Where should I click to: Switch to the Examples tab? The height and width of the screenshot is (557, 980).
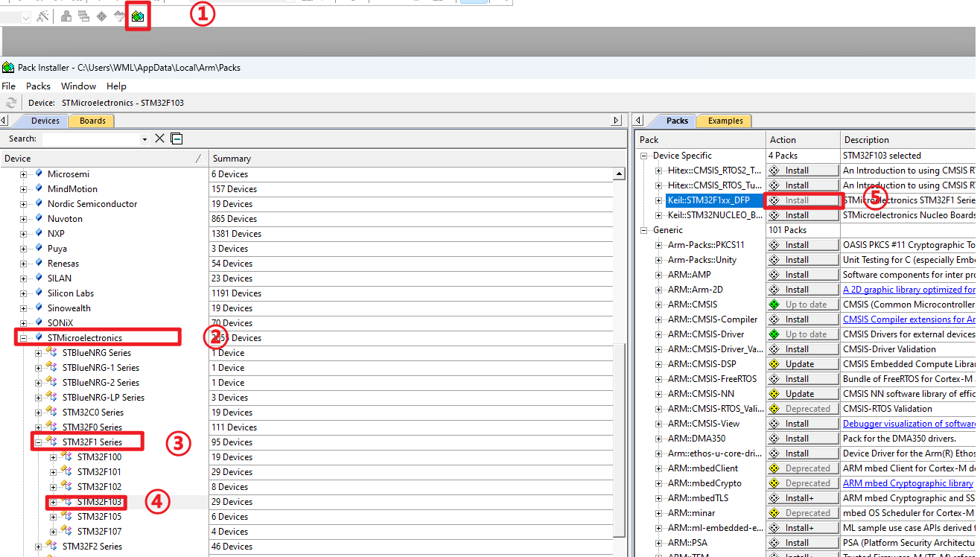tap(725, 121)
